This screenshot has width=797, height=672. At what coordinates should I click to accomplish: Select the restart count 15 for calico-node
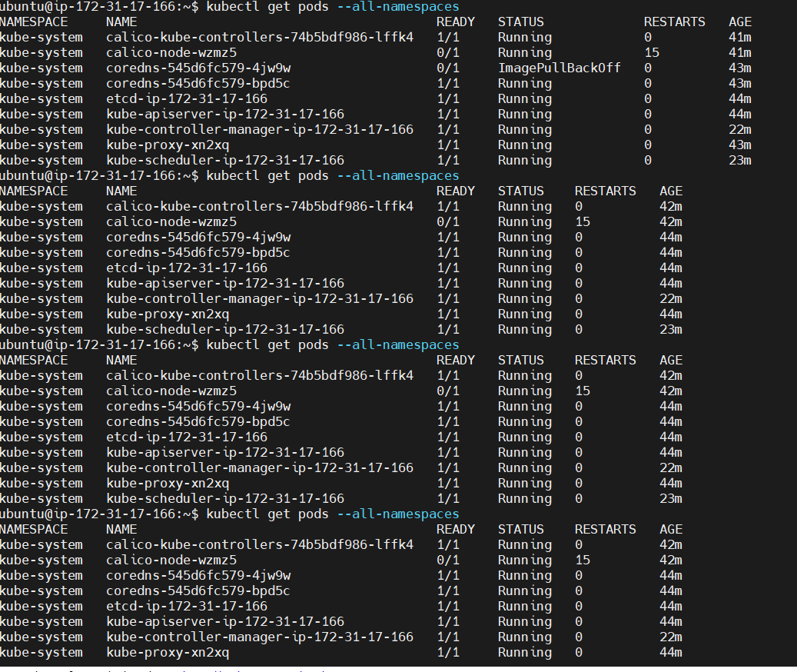pyautogui.click(x=649, y=52)
